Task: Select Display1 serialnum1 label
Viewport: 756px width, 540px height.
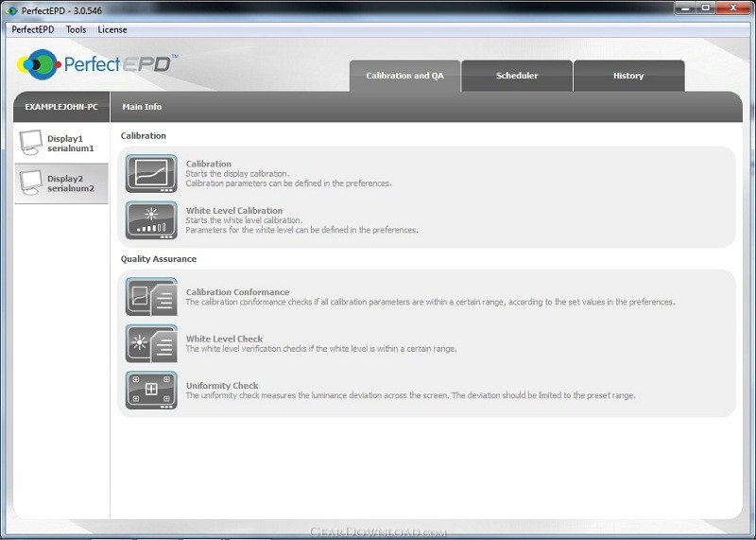Action: [70, 144]
